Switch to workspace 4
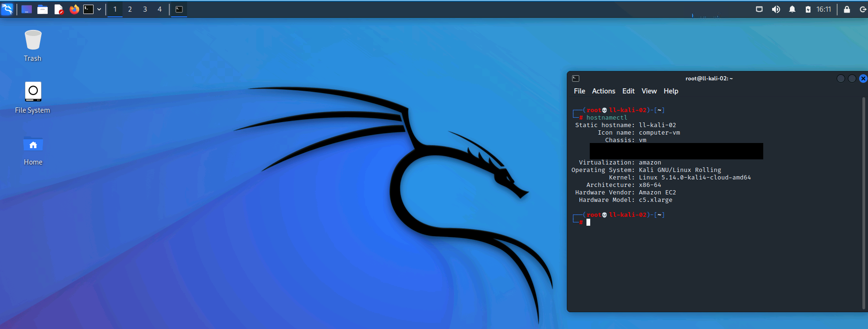Viewport: 868px width, 329px height. (159, 9)
